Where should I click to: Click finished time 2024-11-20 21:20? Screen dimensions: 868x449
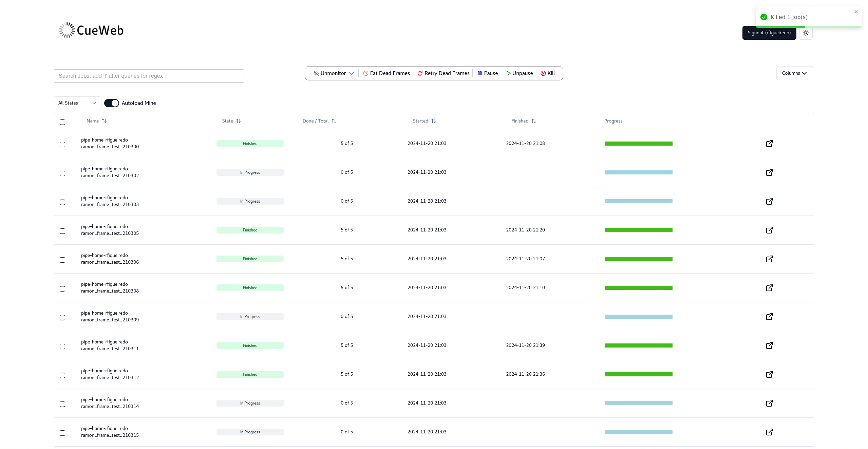point(525,230)
